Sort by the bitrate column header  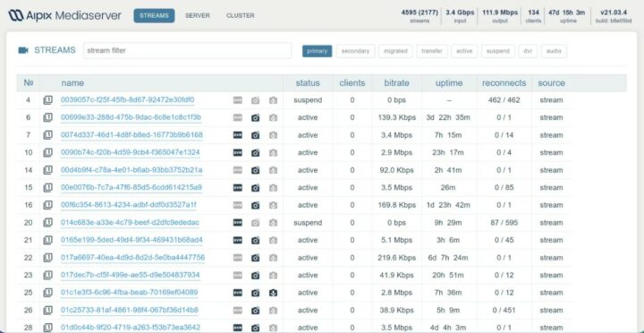click(396, 83)
